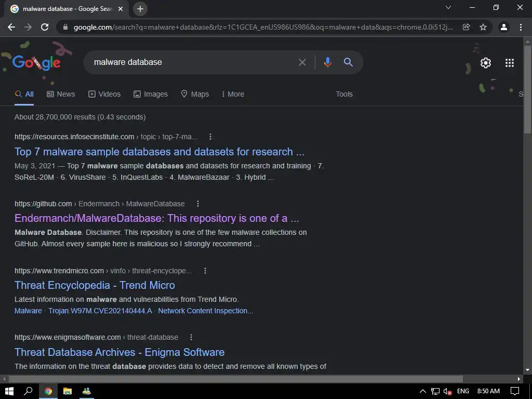The height and width of the screenshot is (399, 532).
Task: Switch to News results tab
Action: 61,94
